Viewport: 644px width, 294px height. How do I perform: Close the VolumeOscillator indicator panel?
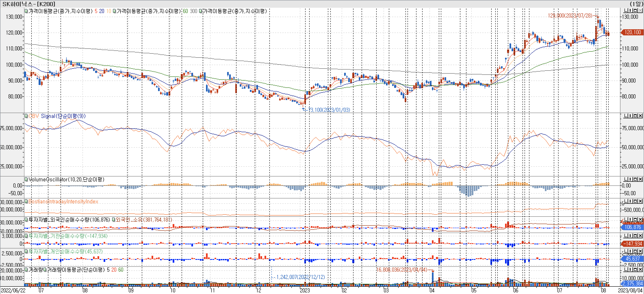pyautogui.click(x=640, y=179)
